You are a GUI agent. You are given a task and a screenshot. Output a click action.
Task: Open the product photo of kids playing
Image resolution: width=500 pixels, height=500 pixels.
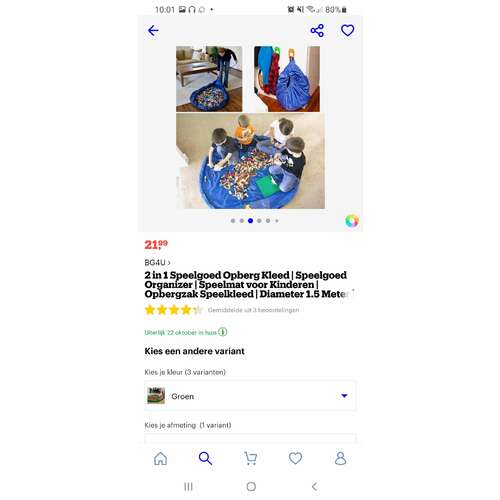(x=250, y=161)
